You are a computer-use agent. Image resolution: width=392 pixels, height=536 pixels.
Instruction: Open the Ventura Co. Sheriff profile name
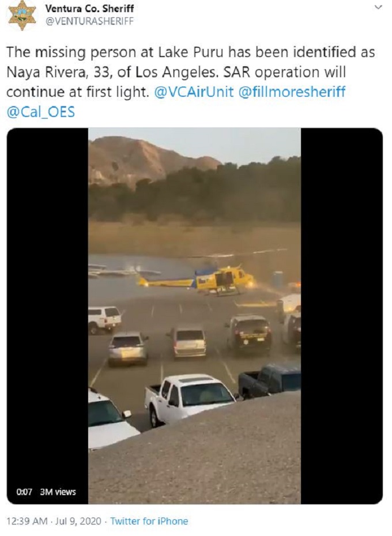click(89, 8)
